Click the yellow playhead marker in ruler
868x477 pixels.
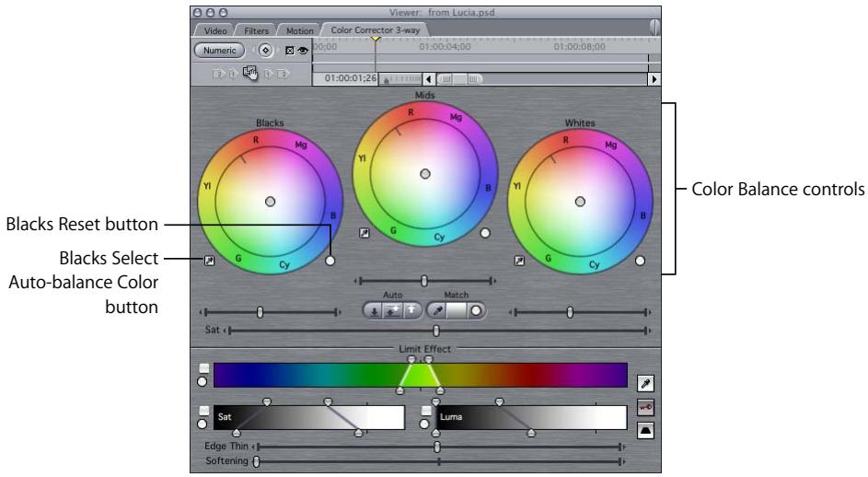click(376, 39)
